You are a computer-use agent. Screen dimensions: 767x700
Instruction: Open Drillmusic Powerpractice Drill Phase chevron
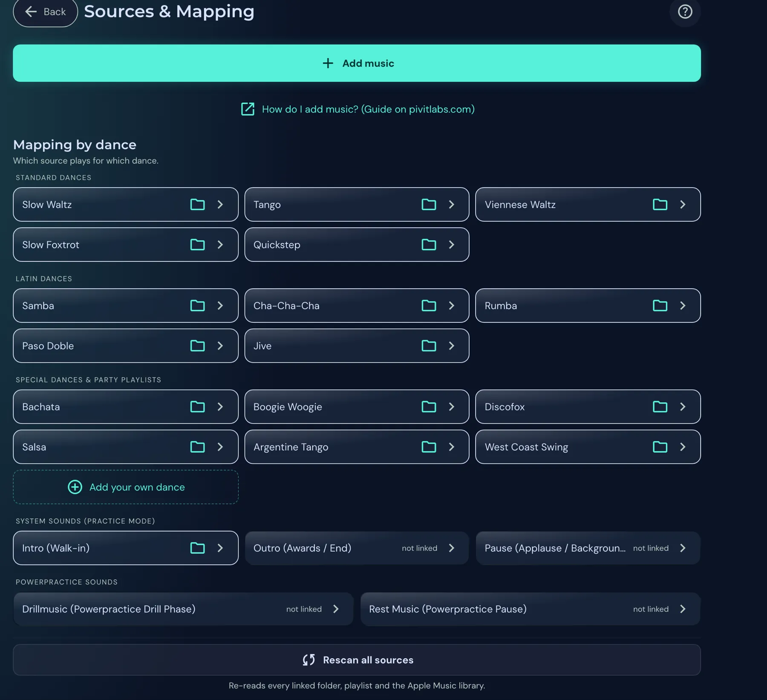click(x=336, y=609)
